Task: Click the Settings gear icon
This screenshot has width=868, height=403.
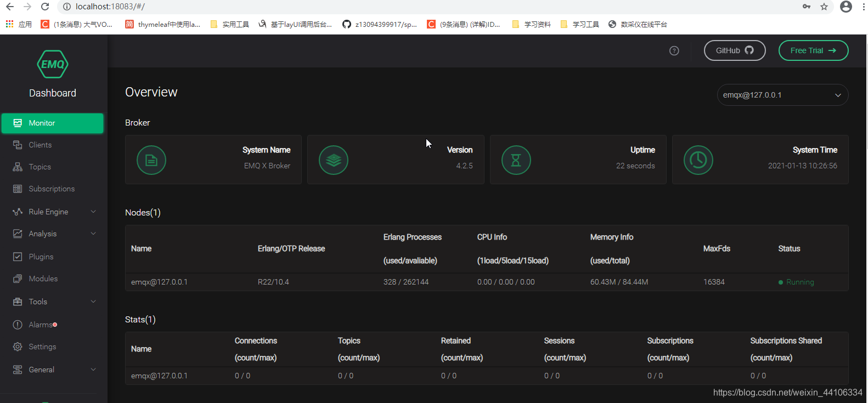Action: pos(18,347)
